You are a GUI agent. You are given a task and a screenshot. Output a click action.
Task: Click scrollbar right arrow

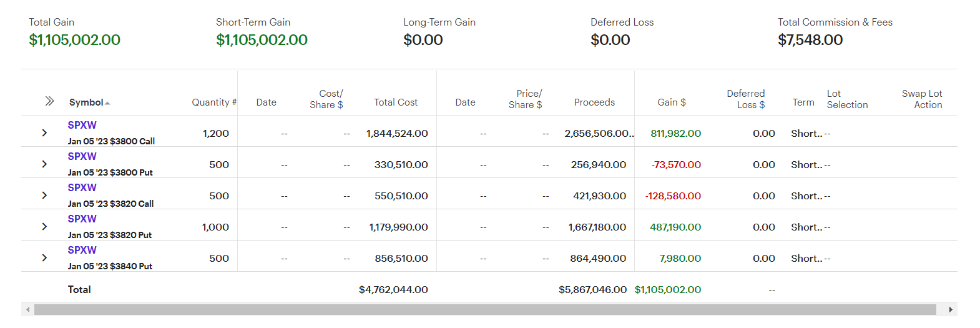pyautogui.click(x=951, y=310)
